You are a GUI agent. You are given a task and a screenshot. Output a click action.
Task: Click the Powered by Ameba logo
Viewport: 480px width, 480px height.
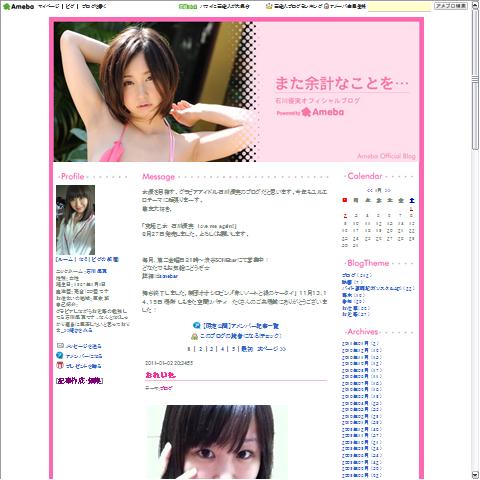[310, 112]
